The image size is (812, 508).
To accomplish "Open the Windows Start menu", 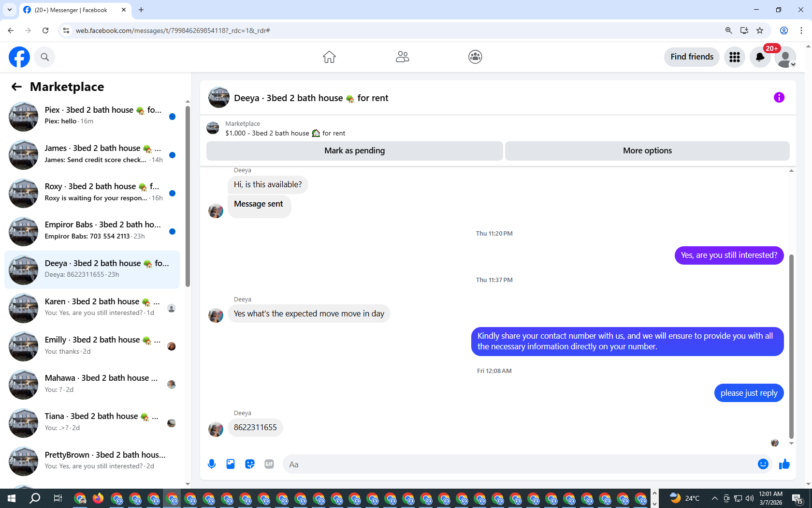I will (12, 498).
